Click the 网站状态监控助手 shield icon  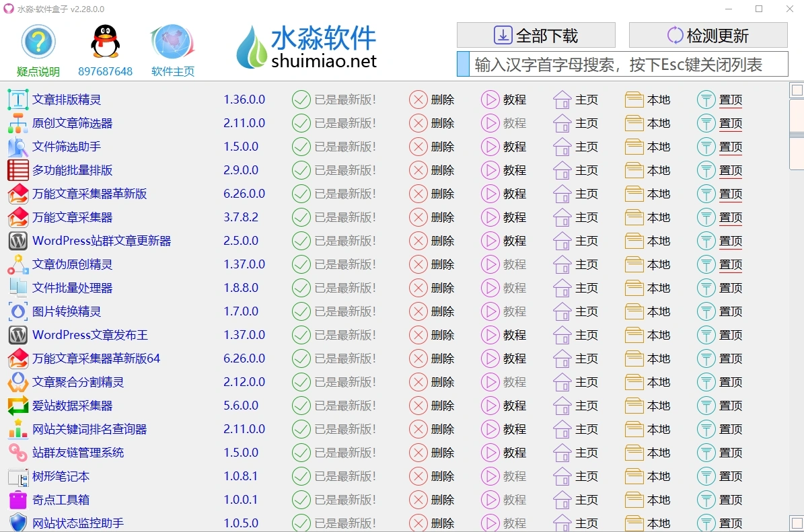[x=18, y=523]
